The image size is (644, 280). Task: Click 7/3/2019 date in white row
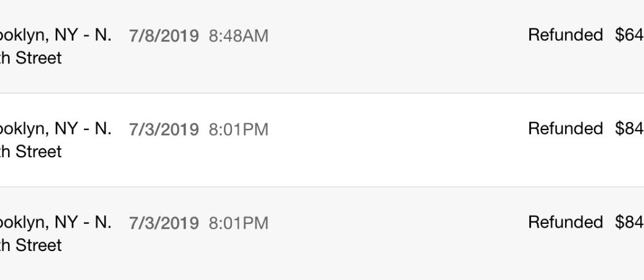(164, 130)
